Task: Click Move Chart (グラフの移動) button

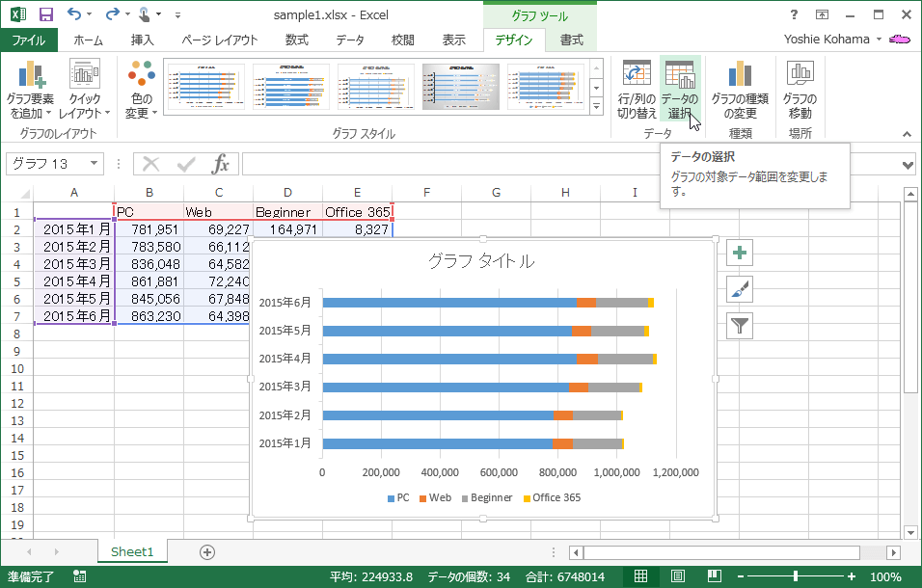Action: tap(800, 89)
